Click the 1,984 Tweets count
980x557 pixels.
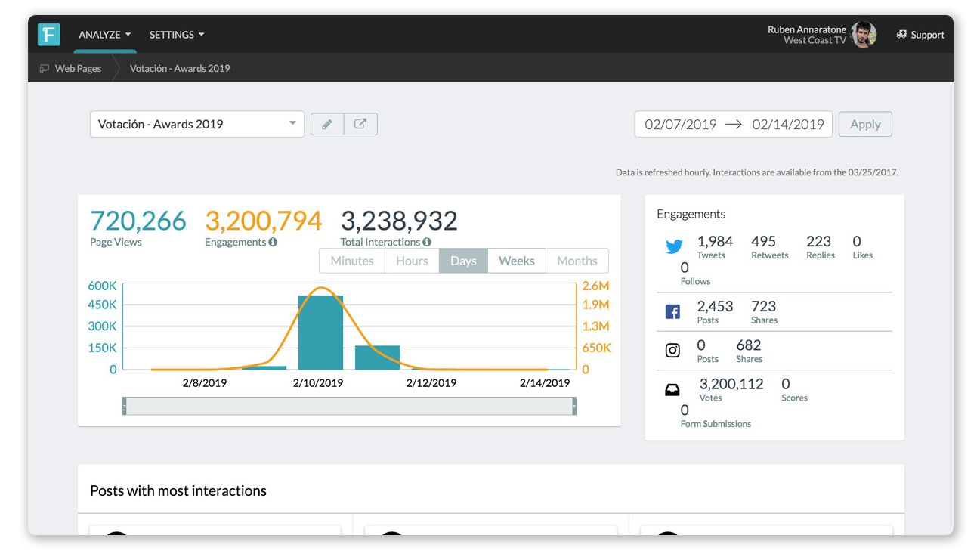click(715, 242)
